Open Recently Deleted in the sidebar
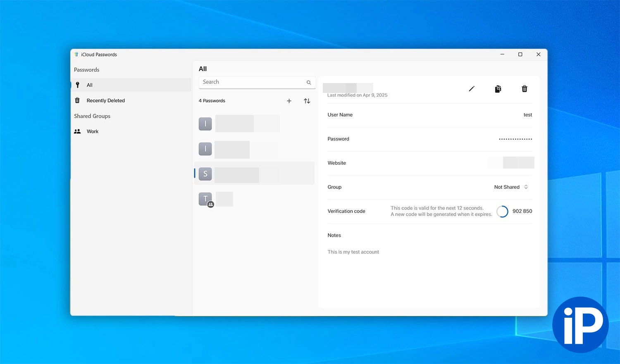Screen dimensions: 620x364 pyautogui.click(x=105, y=100)
